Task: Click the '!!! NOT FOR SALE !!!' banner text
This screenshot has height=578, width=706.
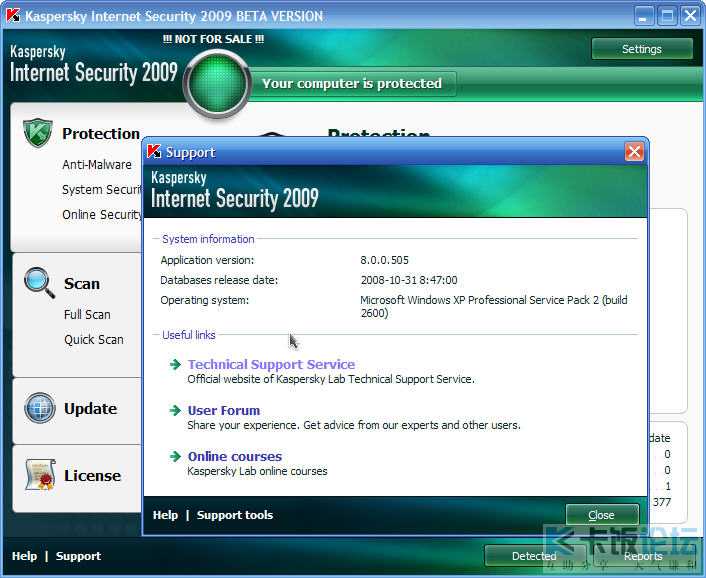Action: coord(213,39)
